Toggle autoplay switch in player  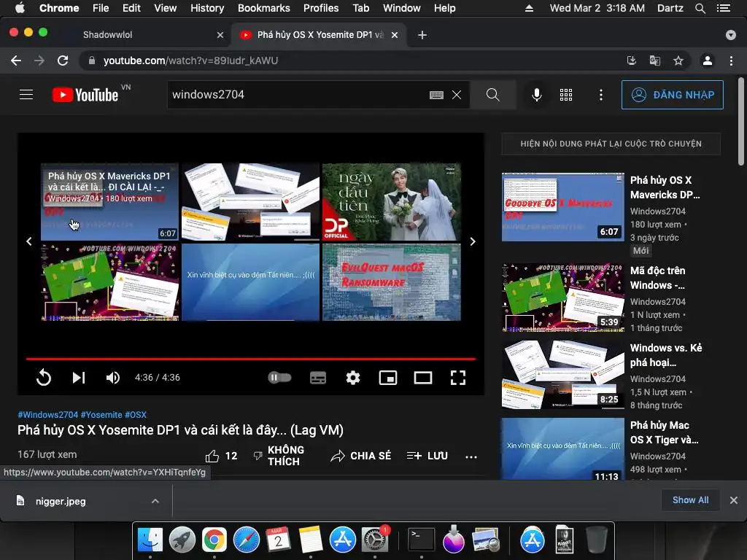(x=279, y=378)
